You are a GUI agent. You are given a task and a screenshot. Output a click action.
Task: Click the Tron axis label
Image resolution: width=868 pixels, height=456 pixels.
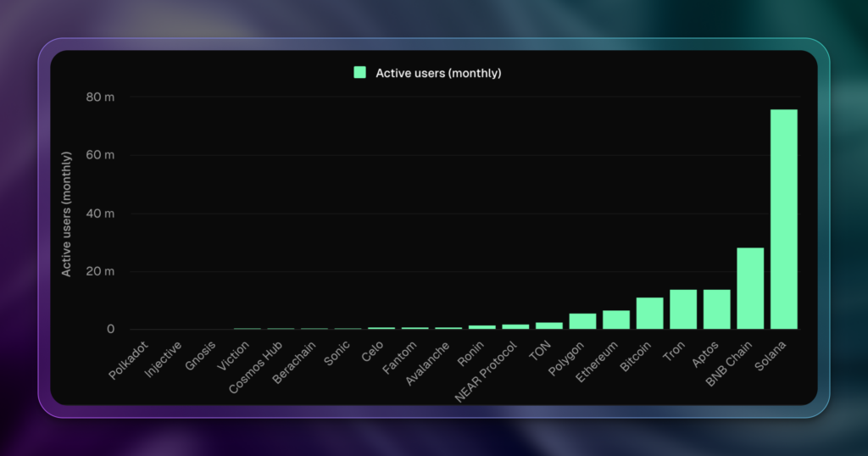[x=674, y=352]
